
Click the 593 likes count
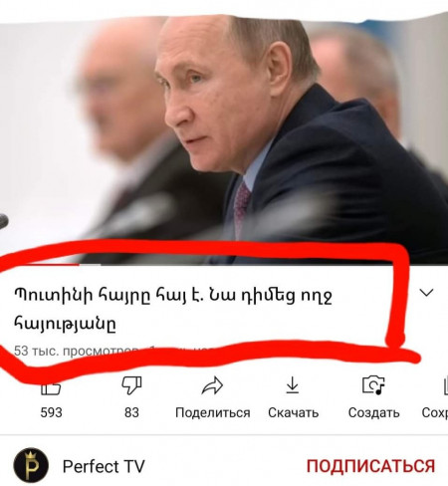click(x=51, y=412)
